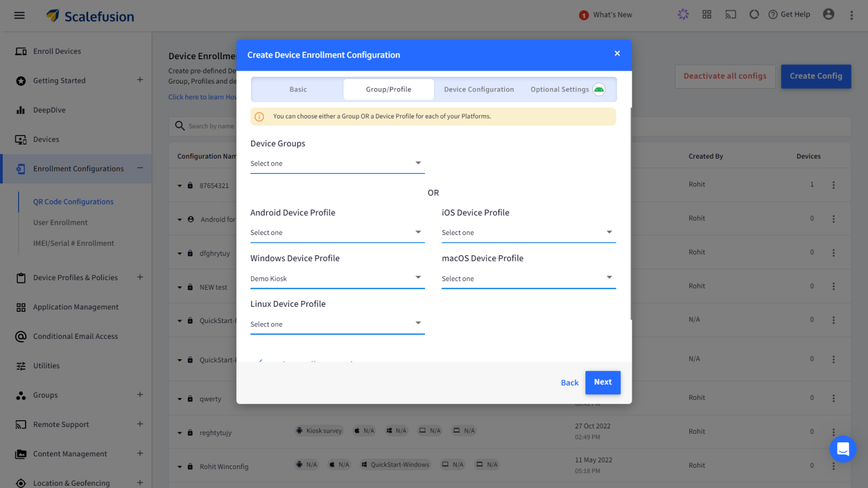Click the Next button
Viewport: 868px width, 488px height.
[x=602, y=382]
